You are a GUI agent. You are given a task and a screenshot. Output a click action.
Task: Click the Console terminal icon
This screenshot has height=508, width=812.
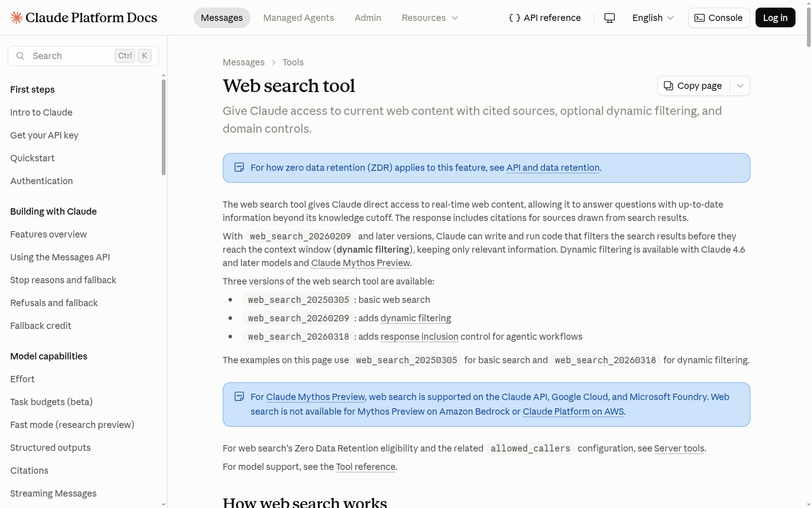click(x=699, y=18)
